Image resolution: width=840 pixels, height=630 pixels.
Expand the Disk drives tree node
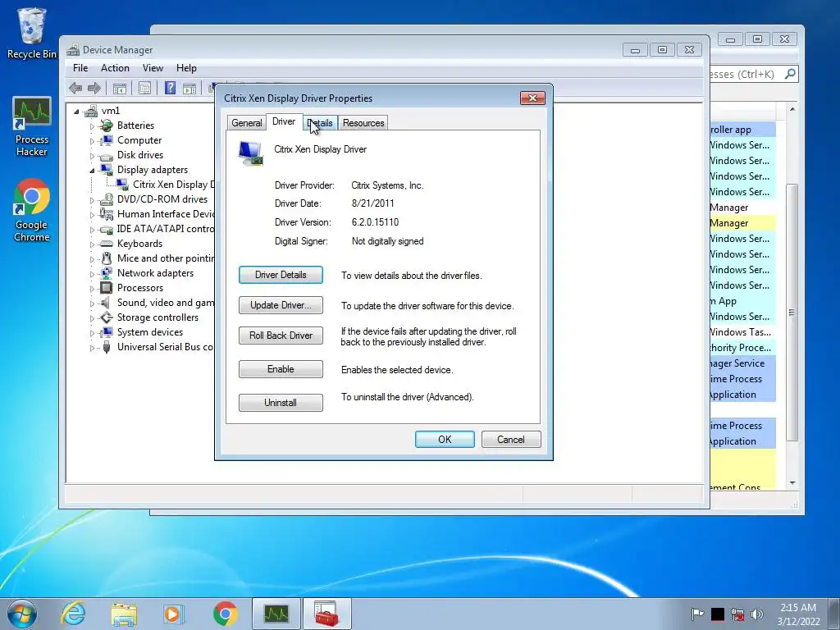coord(92,156)
